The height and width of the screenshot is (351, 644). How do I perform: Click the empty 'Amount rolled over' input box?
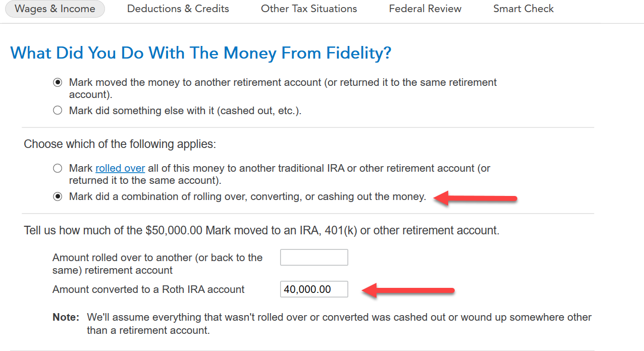coord(314,258)
